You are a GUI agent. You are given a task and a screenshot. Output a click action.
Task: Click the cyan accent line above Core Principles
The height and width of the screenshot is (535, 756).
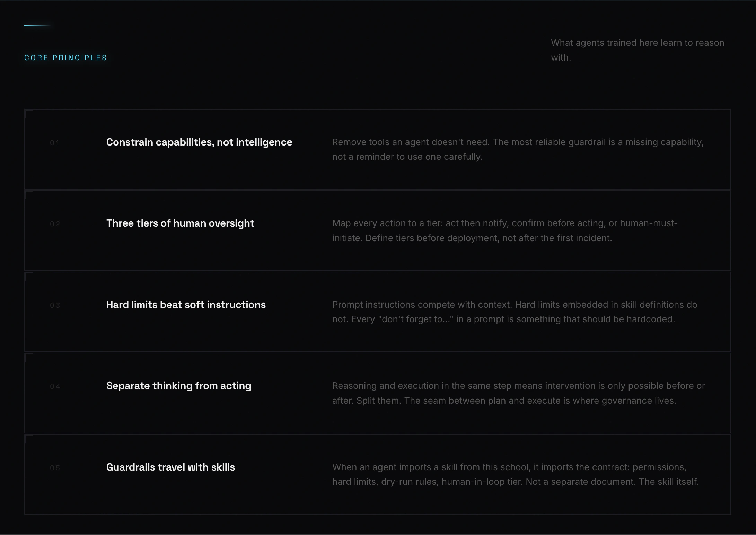[37, 25]
